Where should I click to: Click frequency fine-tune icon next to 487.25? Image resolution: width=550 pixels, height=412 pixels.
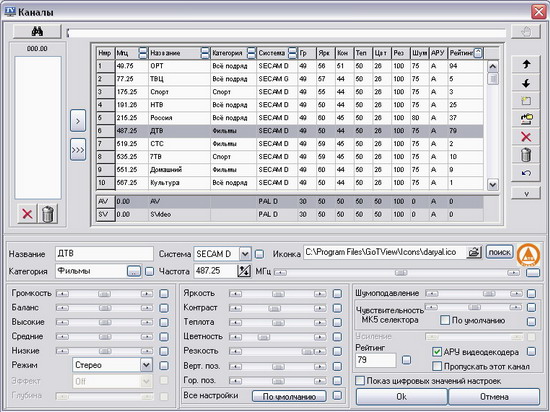[244, 271]
